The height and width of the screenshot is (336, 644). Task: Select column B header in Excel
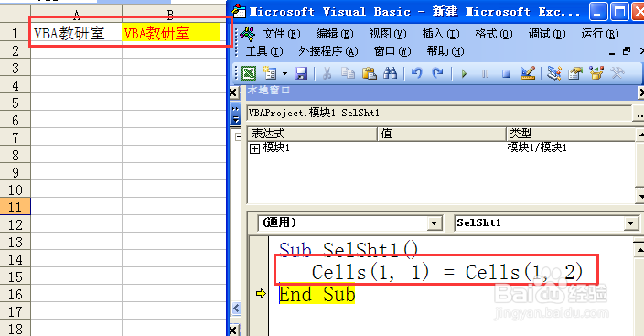tap(171, 15)
